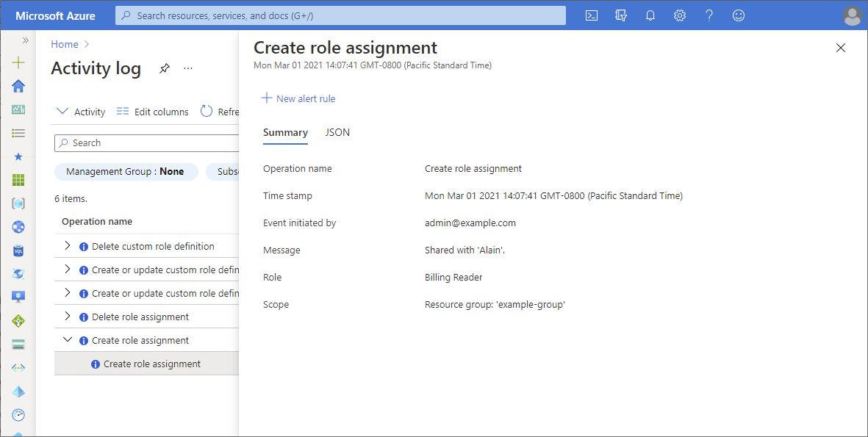868x437 pixels.
Task: Expand the Delete role assignment row
Action: (67, 316)
